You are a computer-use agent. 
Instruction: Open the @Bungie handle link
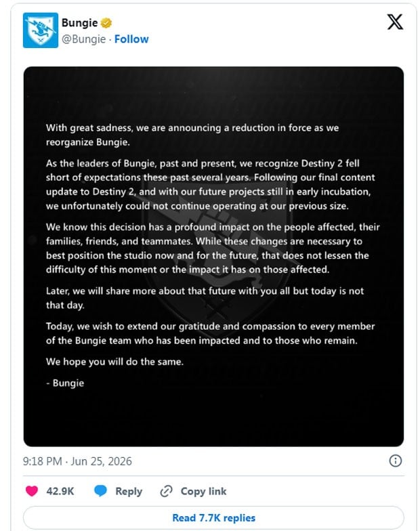pyautogui.click(x=84, y=39)
